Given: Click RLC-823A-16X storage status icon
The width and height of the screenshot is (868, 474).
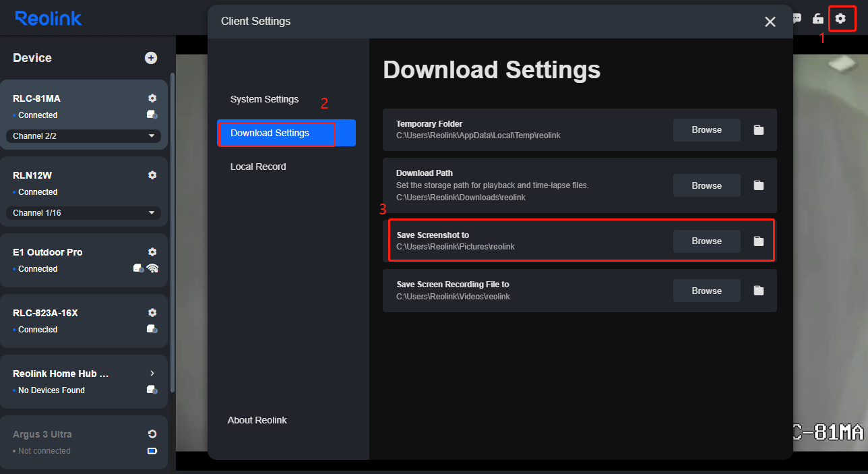Looking at the screenshot, I should (x=152, y=329).
